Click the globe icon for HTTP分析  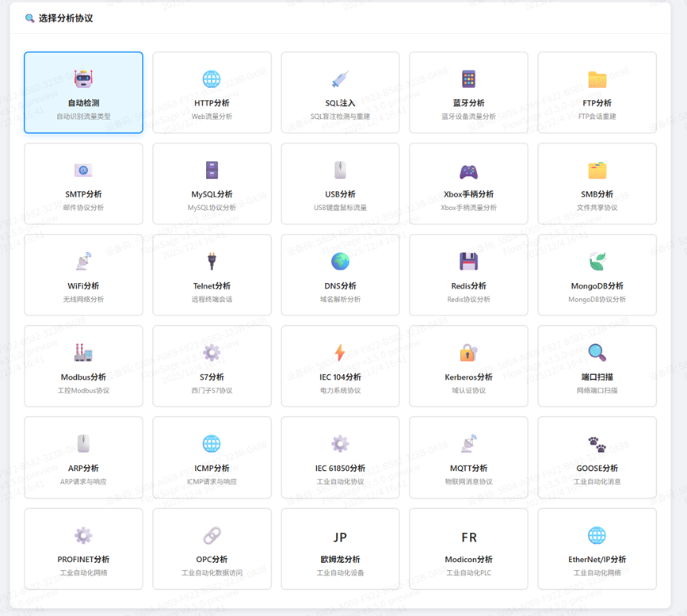pyautogui.click(x=212, y=79)
